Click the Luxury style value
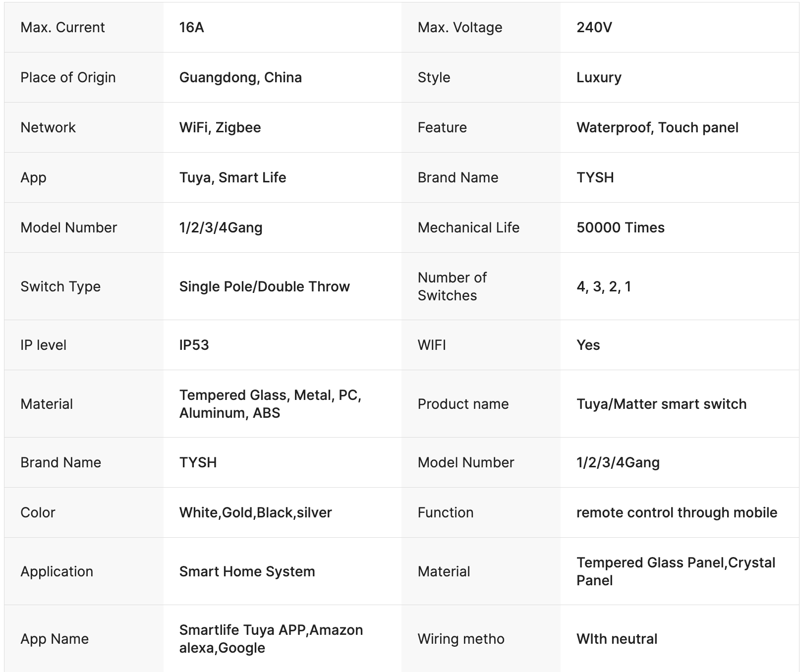This screenshot has height=672, width=800. click(x=599, y=77)
